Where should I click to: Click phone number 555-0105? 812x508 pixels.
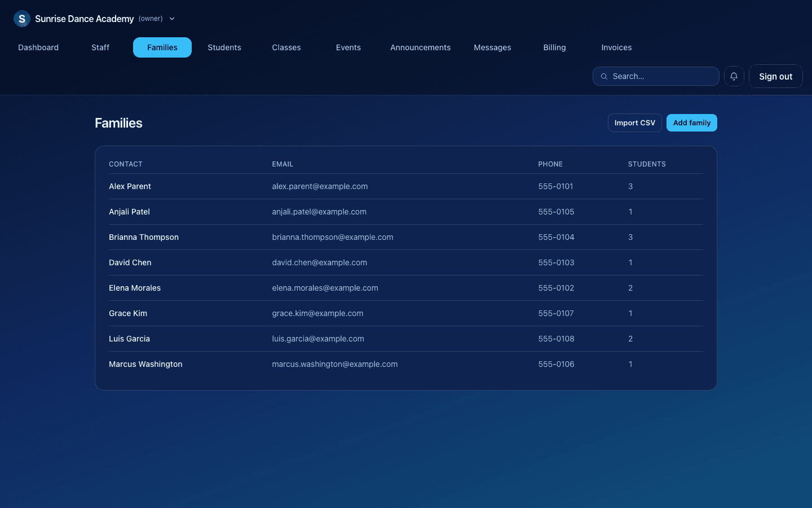(x=556, y=212)
